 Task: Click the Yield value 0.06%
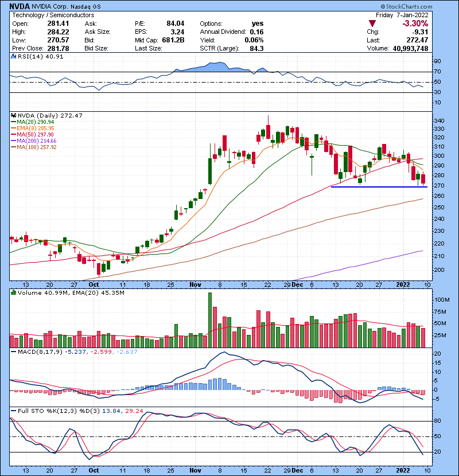coord(254,40)
